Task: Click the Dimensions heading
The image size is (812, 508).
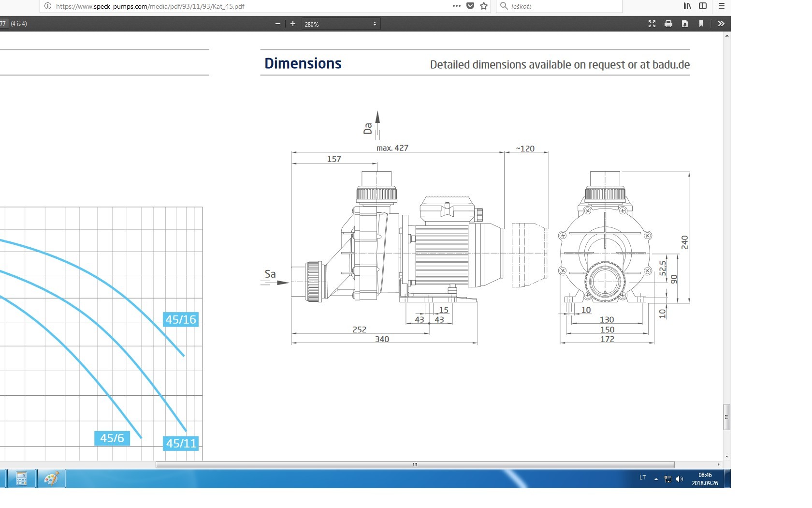Action: tap(303, 63)
